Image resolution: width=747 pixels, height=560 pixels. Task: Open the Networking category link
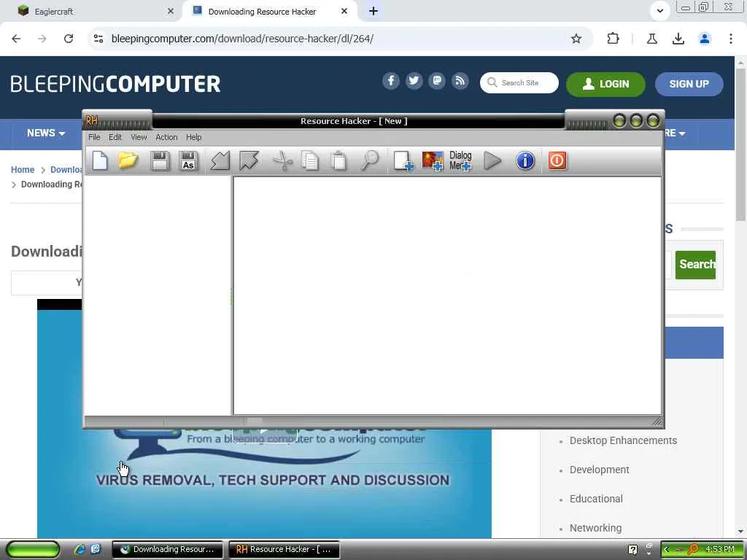click(x=595, y=528)
